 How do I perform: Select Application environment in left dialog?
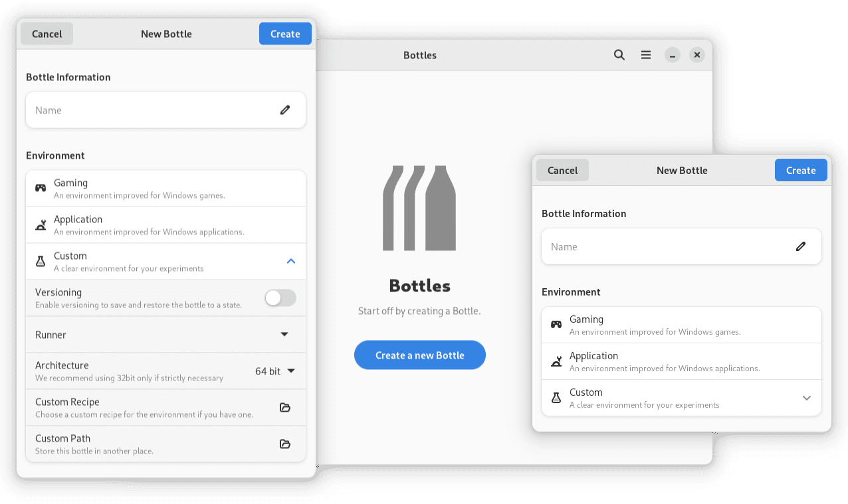[x=165, y=225]
